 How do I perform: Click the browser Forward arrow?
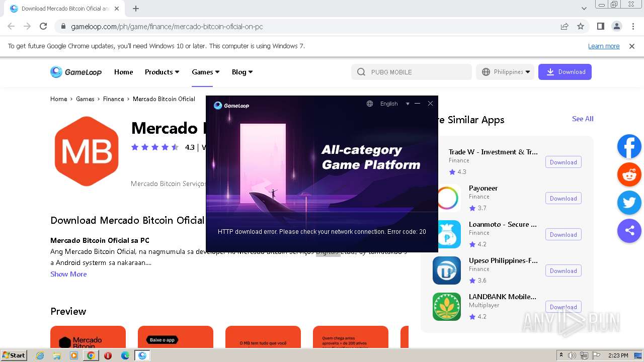[x=27, y=26]
